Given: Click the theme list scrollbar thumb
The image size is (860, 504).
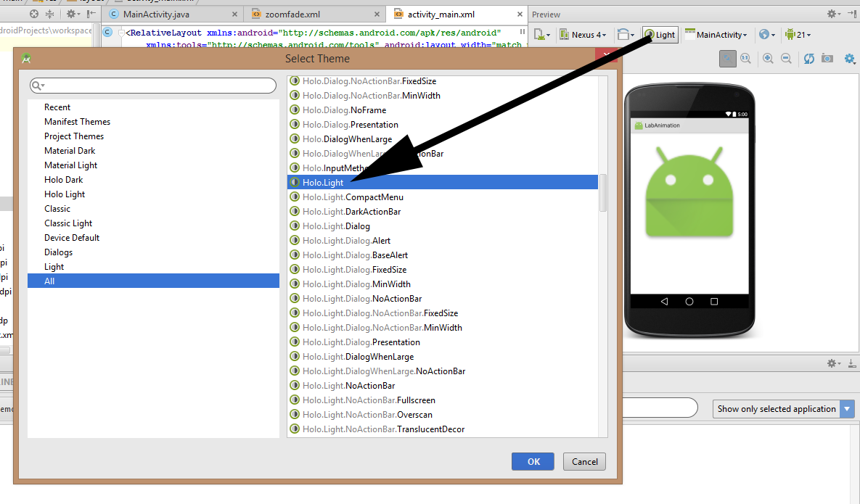Looking at the screenshot, I should (x=603, y=193).
